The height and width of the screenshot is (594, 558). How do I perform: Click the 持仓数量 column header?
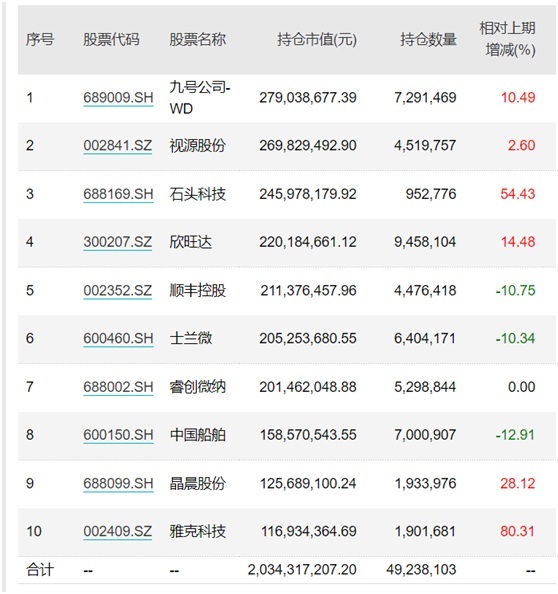pos(428,39)
